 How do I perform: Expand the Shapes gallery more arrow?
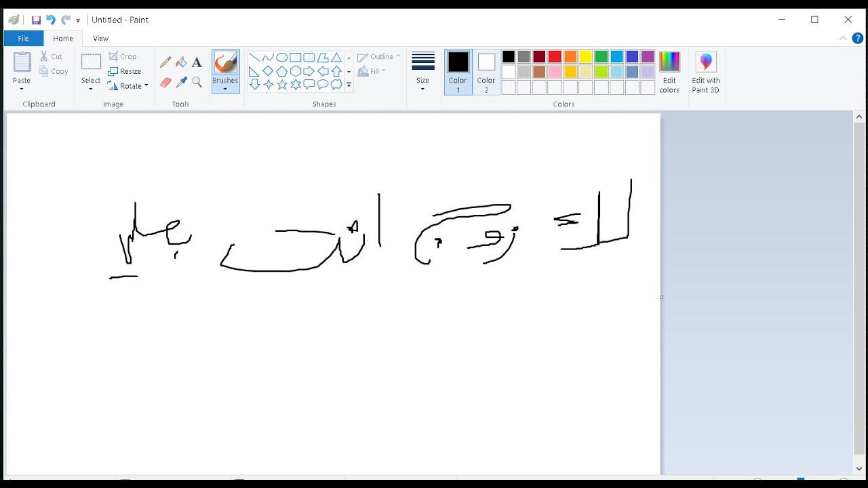[349, 85]
